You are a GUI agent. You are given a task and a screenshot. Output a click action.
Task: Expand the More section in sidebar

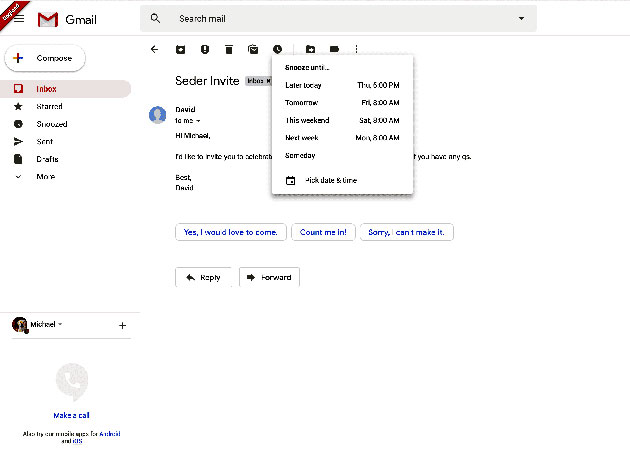coord(46,176)
